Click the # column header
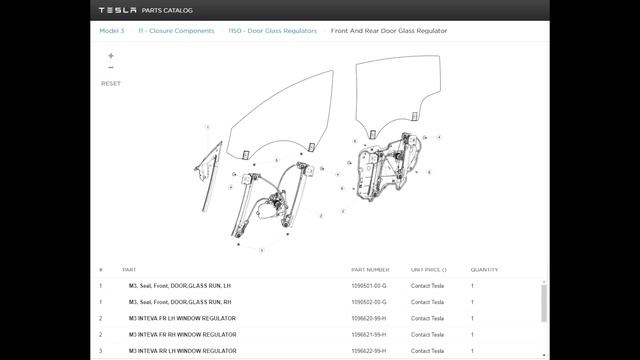 (101, 270)
